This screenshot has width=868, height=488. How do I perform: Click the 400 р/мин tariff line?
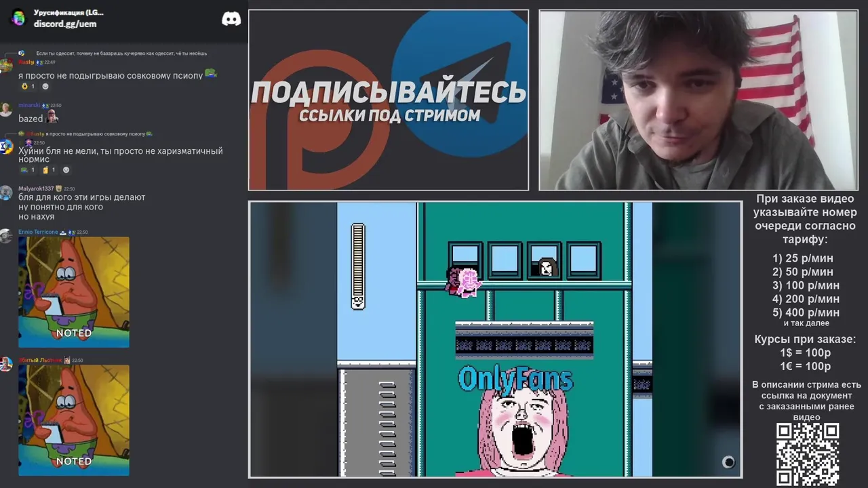point(806,312)
